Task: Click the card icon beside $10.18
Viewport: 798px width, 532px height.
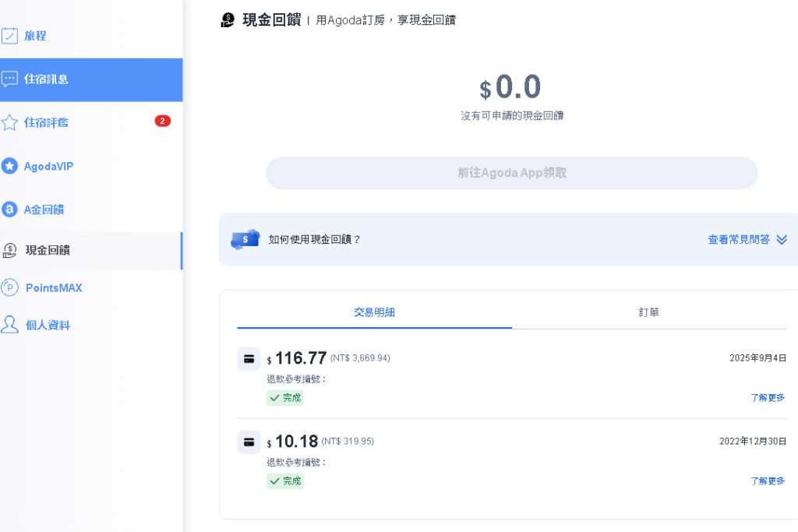Action: pos(249,442)
